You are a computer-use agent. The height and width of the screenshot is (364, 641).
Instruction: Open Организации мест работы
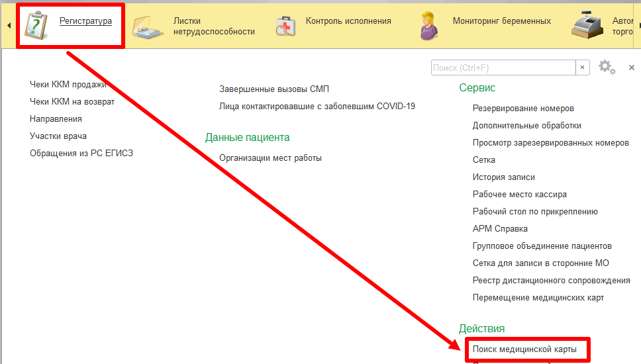270,158
